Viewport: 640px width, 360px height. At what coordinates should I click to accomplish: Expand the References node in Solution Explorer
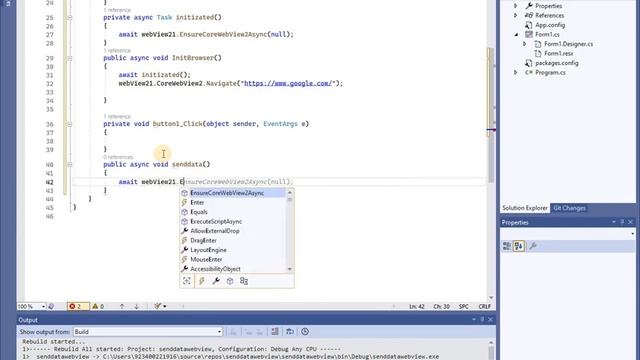click(x=516, y=16)
